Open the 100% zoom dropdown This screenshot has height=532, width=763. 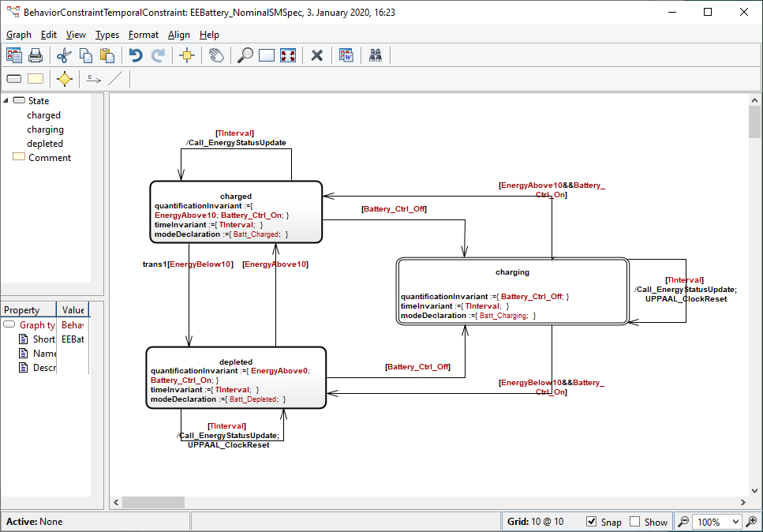coord(736,522)
